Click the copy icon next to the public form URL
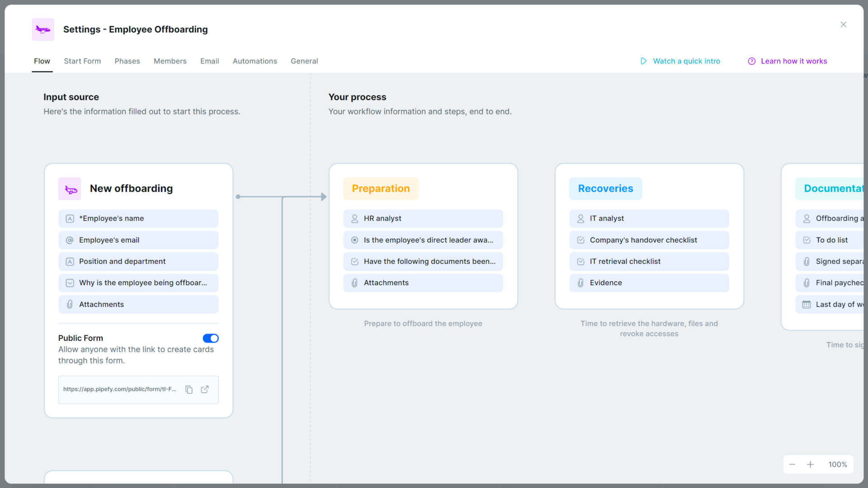This screenshot has height=488, width=868. pos(189,389)
